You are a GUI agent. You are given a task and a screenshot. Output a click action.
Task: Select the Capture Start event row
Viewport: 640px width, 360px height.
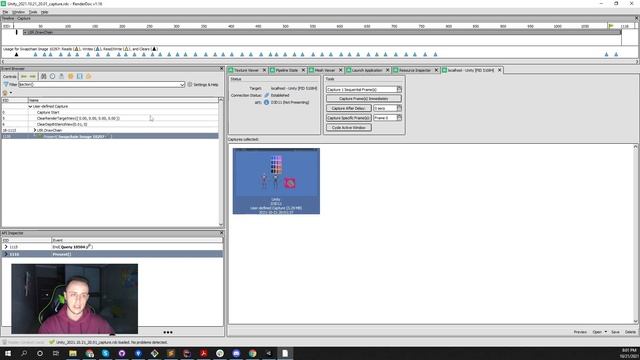110,112
